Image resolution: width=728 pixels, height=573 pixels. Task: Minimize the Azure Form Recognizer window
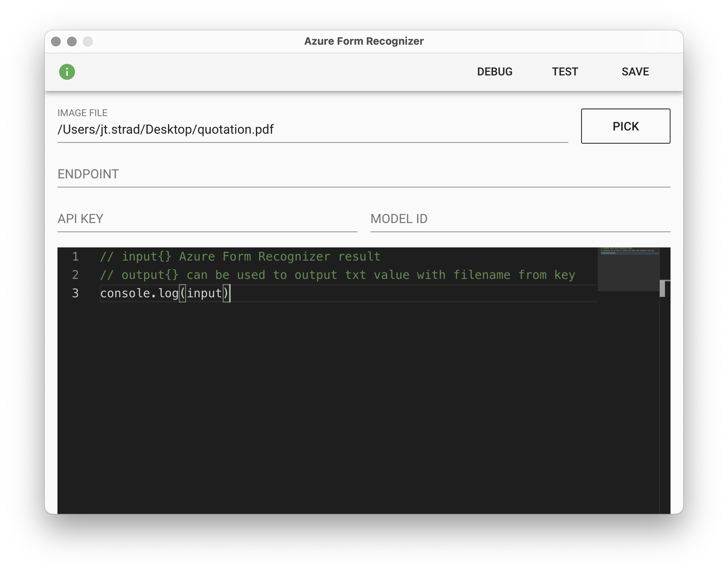click(x=72, y=41)
